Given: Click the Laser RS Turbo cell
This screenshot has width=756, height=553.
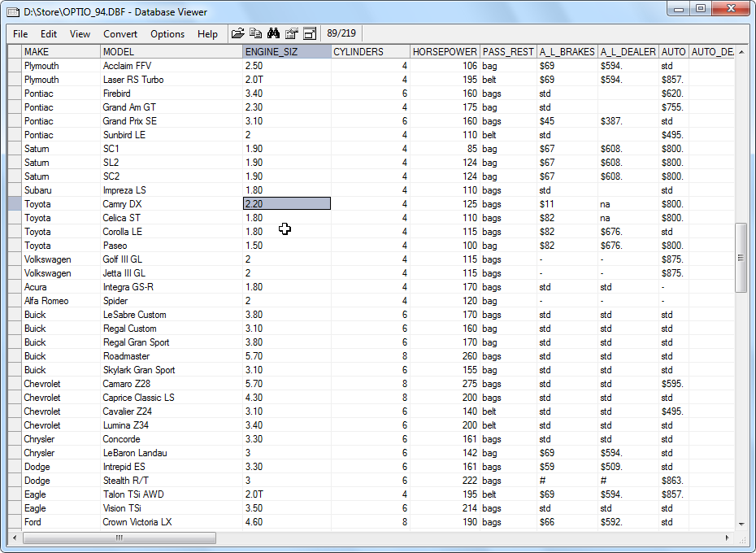Looking at the screenshot, I should (172, 80).
